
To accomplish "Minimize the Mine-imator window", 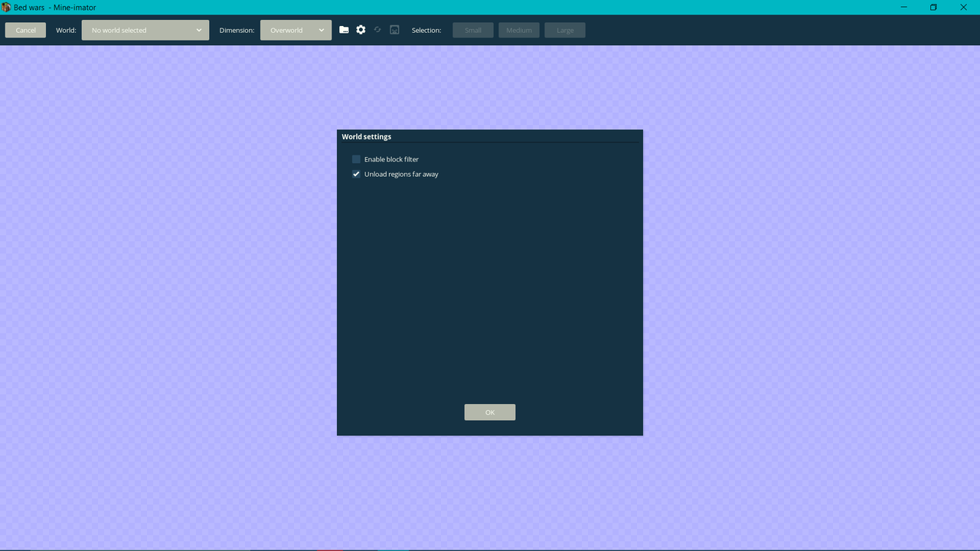I will [x=903, y=7].
